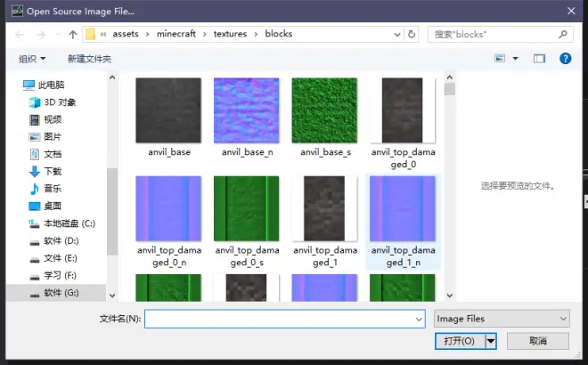This screenshot has height=365, width=588.
Task: Click the dialog title bar app icon
Action: point(17,11)
